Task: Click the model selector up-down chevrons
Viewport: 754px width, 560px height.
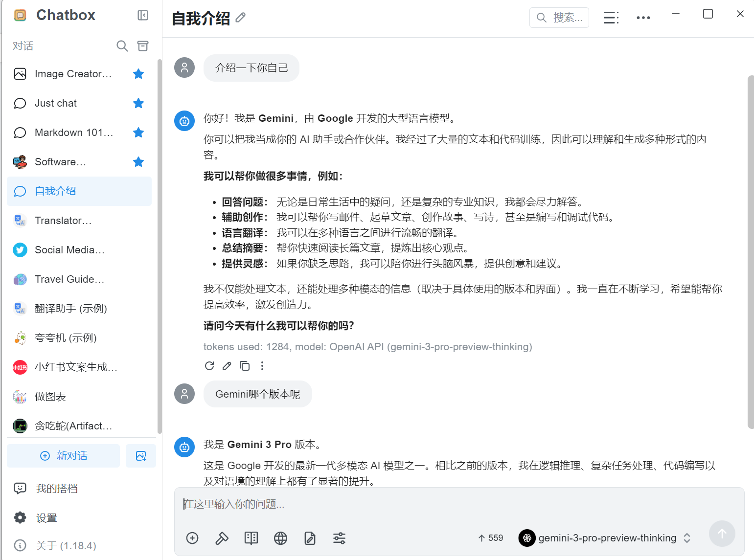Action: 687,538
